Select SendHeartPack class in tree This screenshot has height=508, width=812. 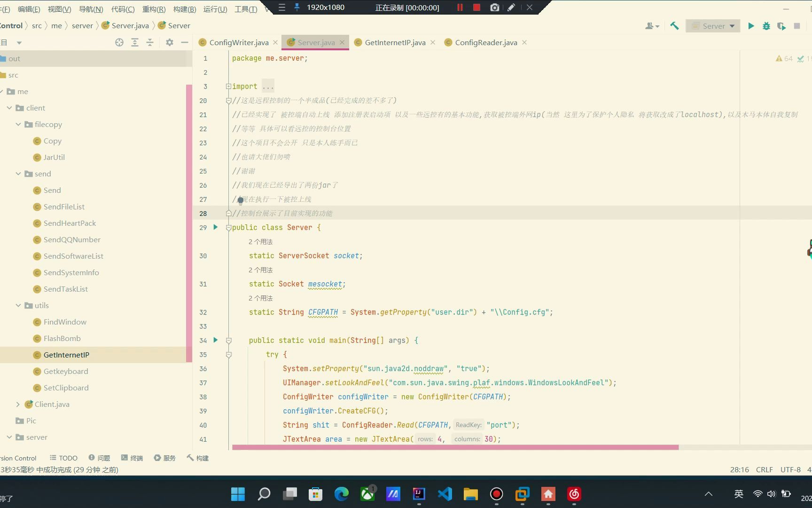69,223
